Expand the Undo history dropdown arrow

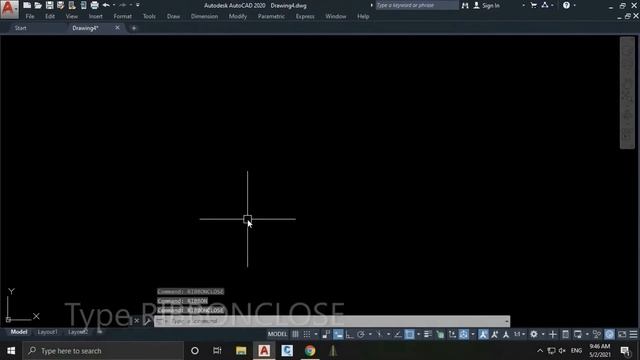pos(113,5)
